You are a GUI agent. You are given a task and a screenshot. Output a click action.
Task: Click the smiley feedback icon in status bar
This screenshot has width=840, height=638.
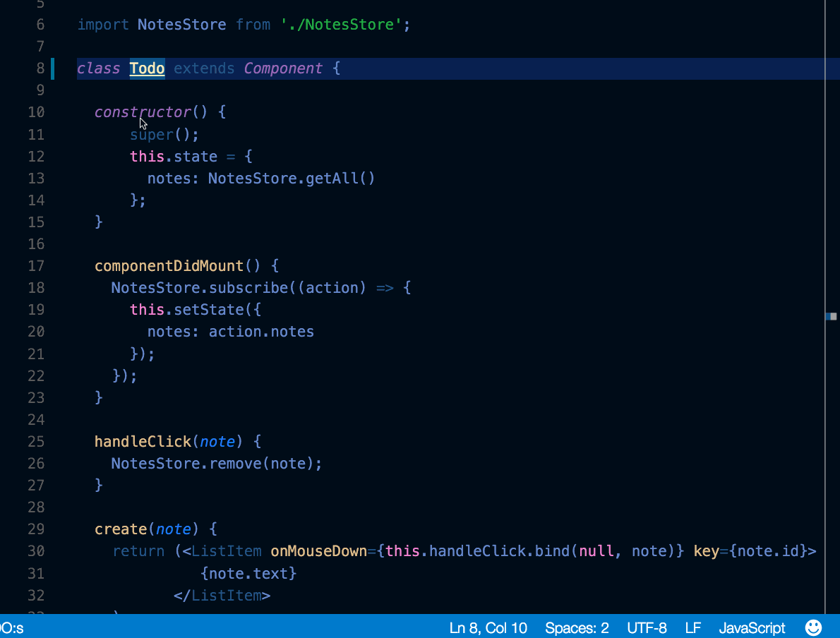pyautogui.click(x=813, y=627)
